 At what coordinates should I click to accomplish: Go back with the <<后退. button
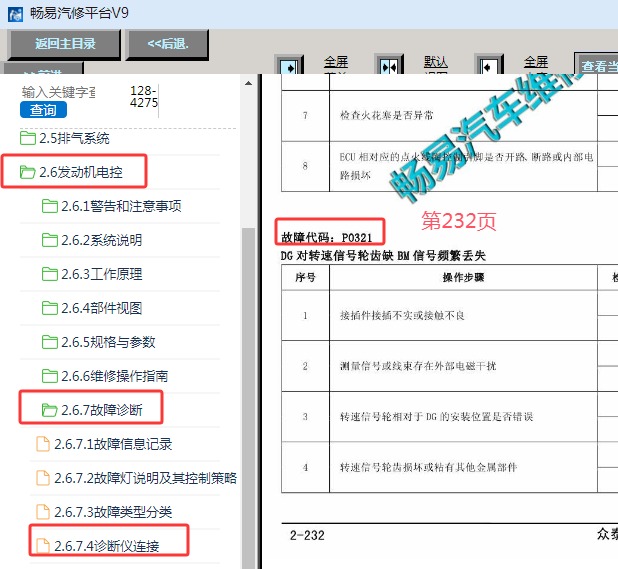coord(168,44)
